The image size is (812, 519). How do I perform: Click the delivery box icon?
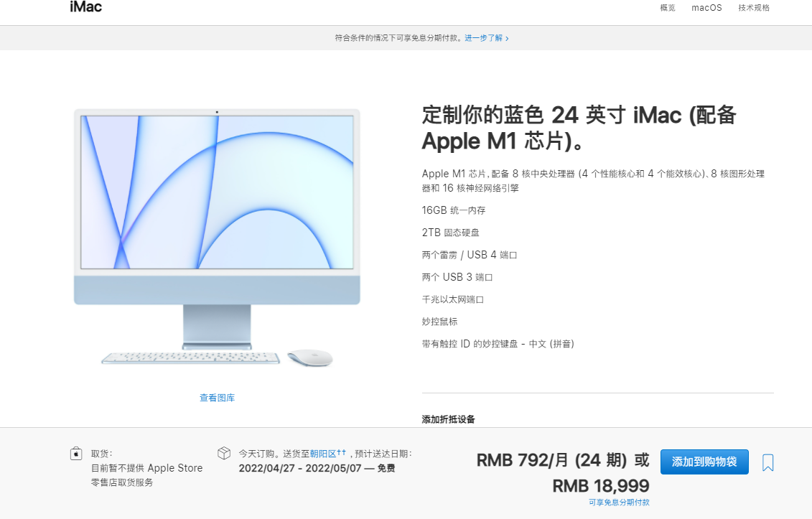pos(224,453)
